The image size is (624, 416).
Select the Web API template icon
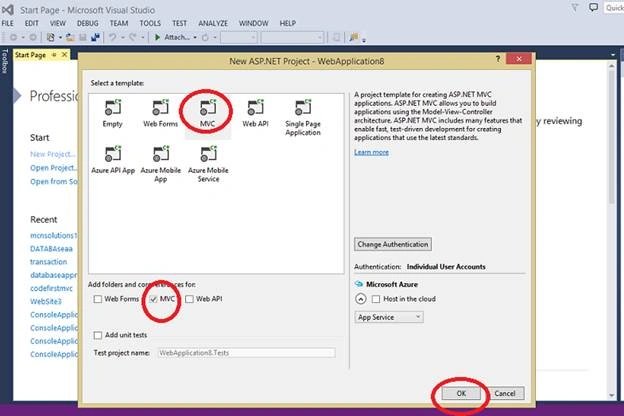point(255,107)
